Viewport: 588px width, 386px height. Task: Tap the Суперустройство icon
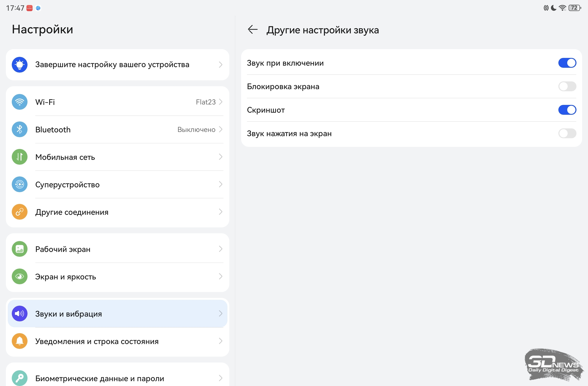coord(20,184)
